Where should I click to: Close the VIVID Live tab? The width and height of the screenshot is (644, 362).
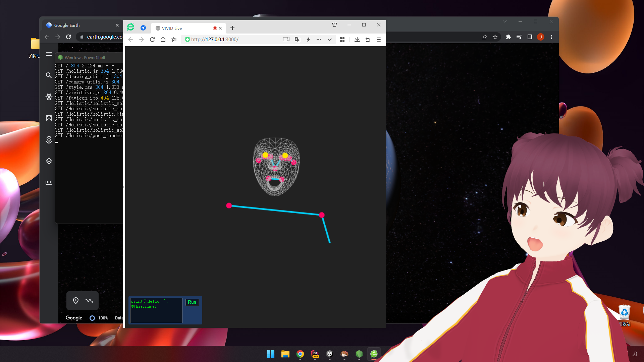(x=220, y=28)
